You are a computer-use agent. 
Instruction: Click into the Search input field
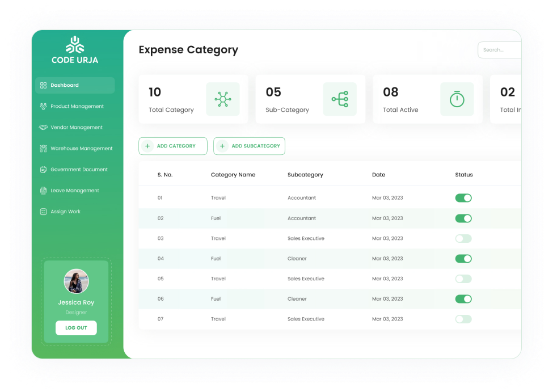(x=499, y=50)
